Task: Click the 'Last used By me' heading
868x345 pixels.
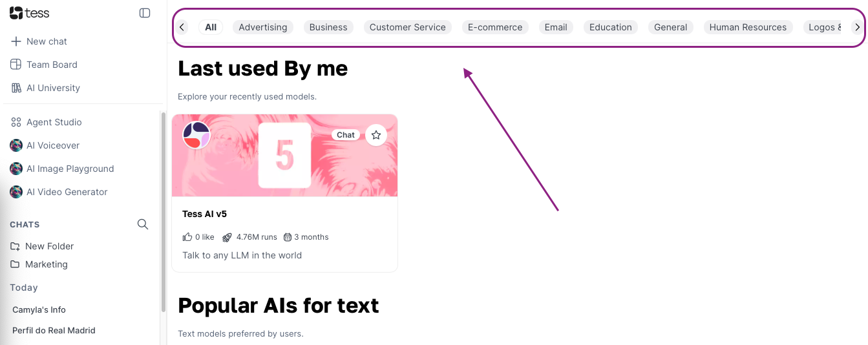Action: pos(262,68)
